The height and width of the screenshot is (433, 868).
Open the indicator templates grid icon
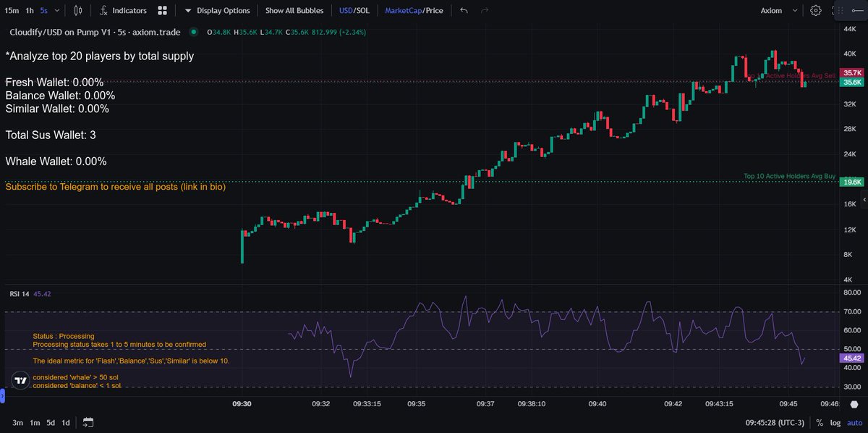tap(161, 10)
